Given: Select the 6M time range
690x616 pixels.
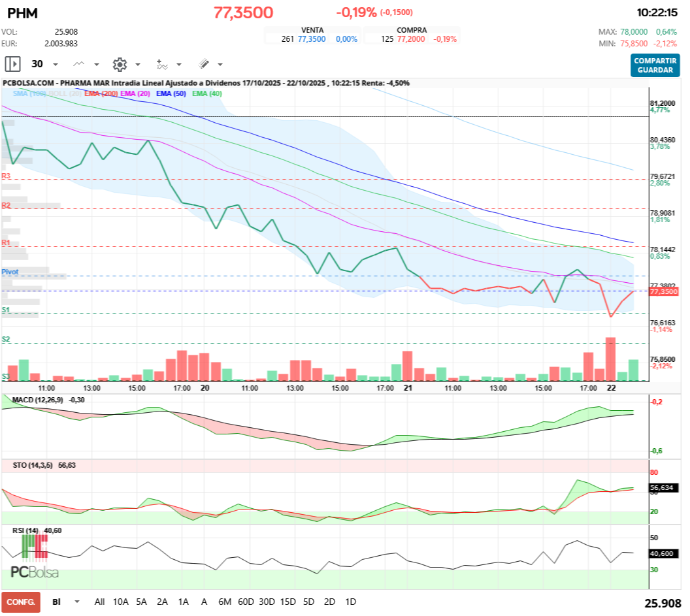Looking at the screenshot, I should pyautogui.click(x=225, y=602).
